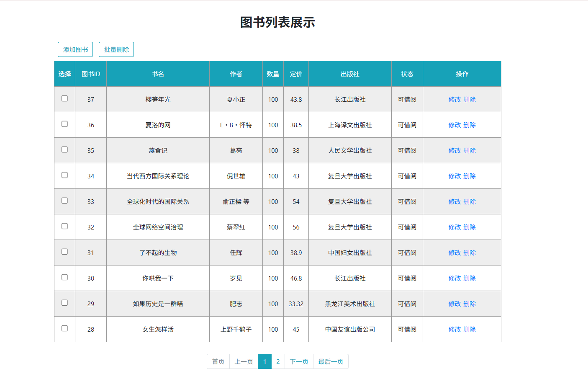Click the 状态 column header
Image resolution: width=588 pixels, height=384 pixels.
[407, 74]
